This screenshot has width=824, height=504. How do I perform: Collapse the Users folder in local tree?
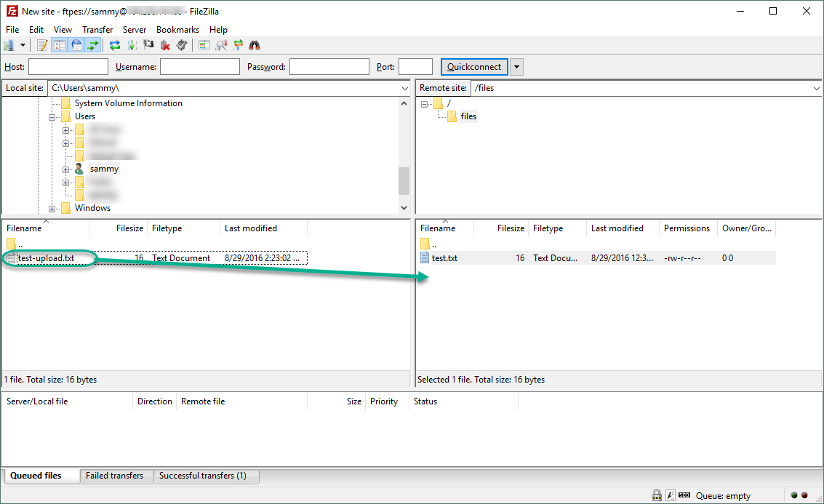[x=52, y=117]
